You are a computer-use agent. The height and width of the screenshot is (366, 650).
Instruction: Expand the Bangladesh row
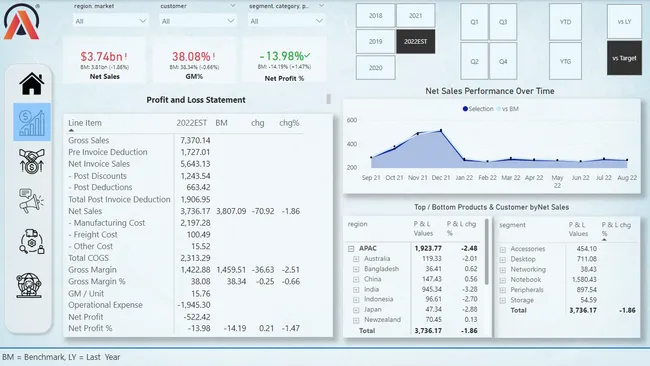(356, 269)
